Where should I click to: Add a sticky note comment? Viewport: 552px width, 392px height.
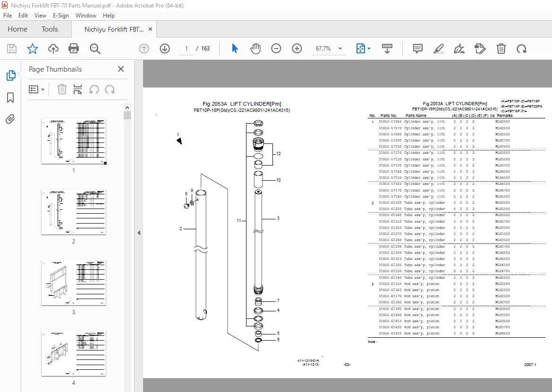417,49
